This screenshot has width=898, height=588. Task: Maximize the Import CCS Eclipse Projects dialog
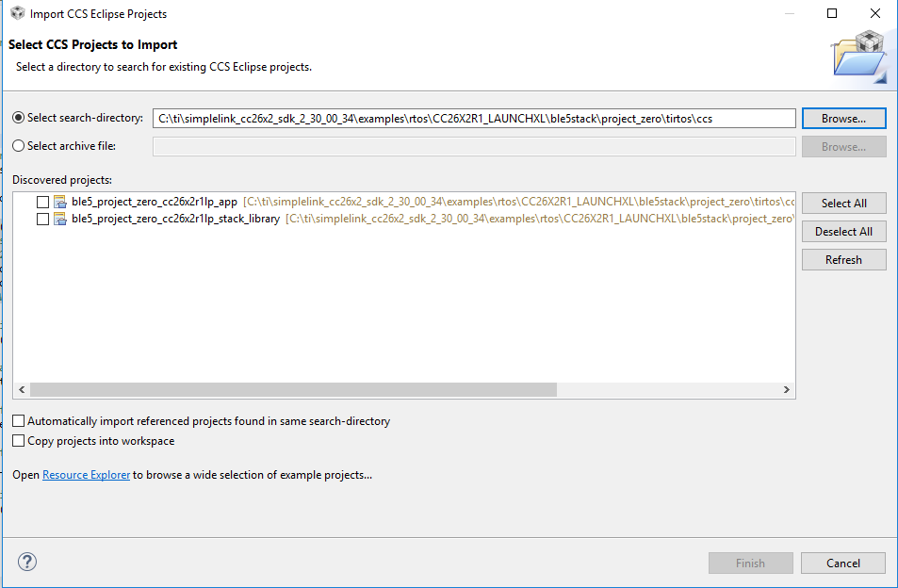(832, 14)
